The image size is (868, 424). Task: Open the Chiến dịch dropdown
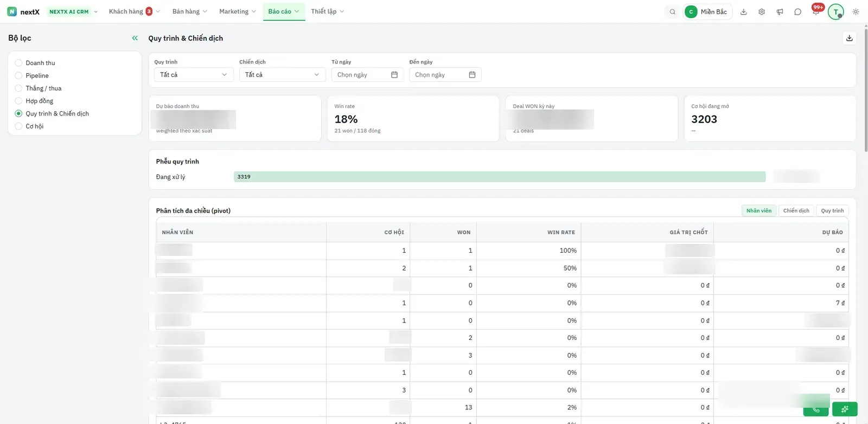282,75
